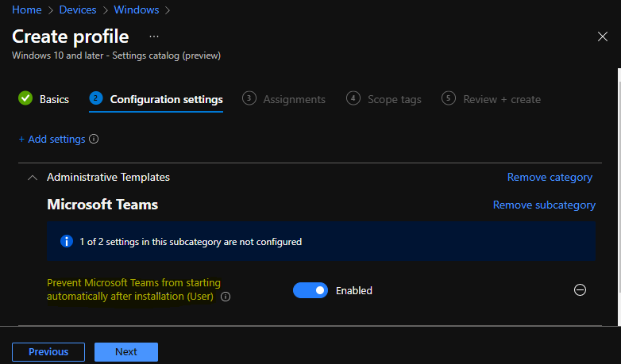Switch to the Basics step tab
Image resolution: width=621 pixels, height=364 pixels.
[x=44, y=99]
